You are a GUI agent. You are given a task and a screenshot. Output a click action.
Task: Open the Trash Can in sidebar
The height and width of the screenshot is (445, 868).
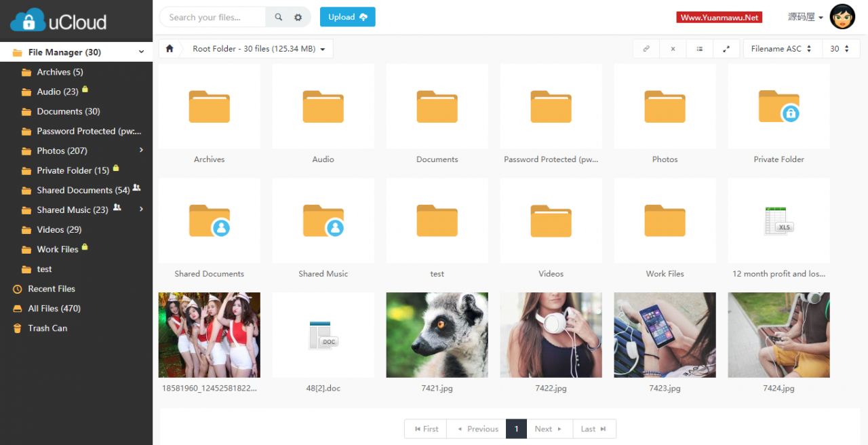tap(47, 328)
